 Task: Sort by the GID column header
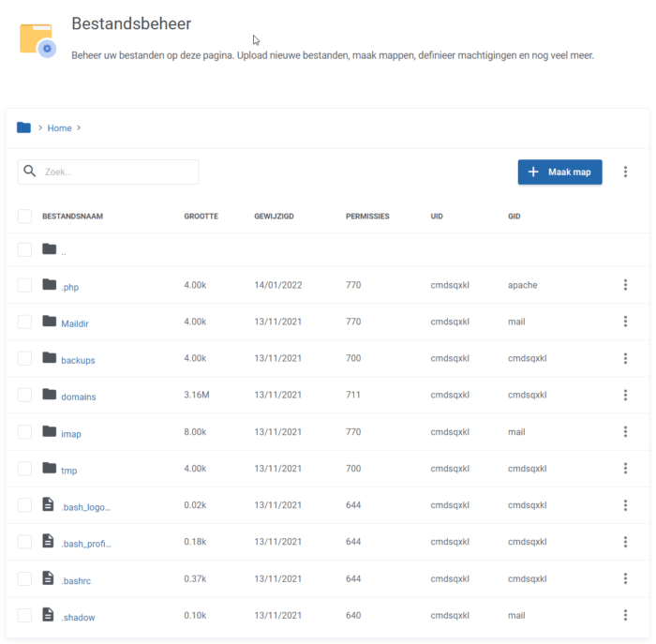coord(514,217)
